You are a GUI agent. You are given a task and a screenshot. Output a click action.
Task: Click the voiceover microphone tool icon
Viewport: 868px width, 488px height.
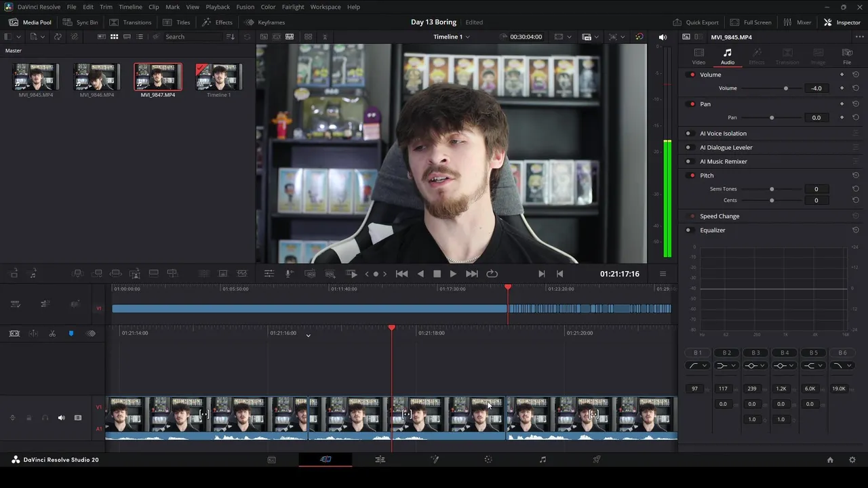point(289,274)
